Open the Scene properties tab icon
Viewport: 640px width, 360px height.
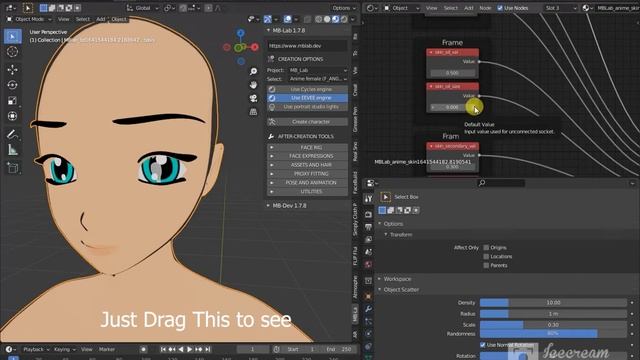point(368,252)
